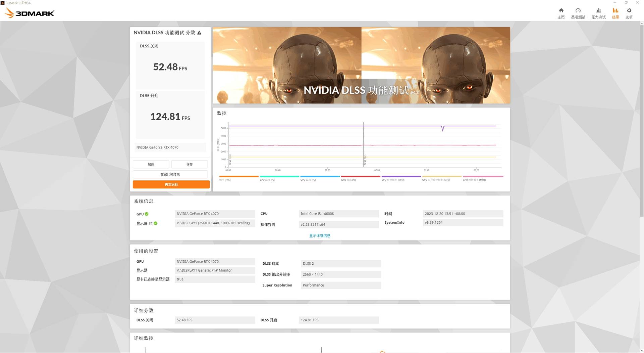
Task: Click the green check icon beside 显示屏 #1
Action: [156, 223]
